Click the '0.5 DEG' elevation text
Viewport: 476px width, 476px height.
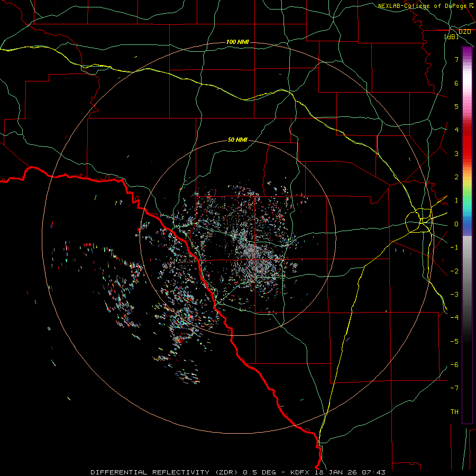click(259, 472)
